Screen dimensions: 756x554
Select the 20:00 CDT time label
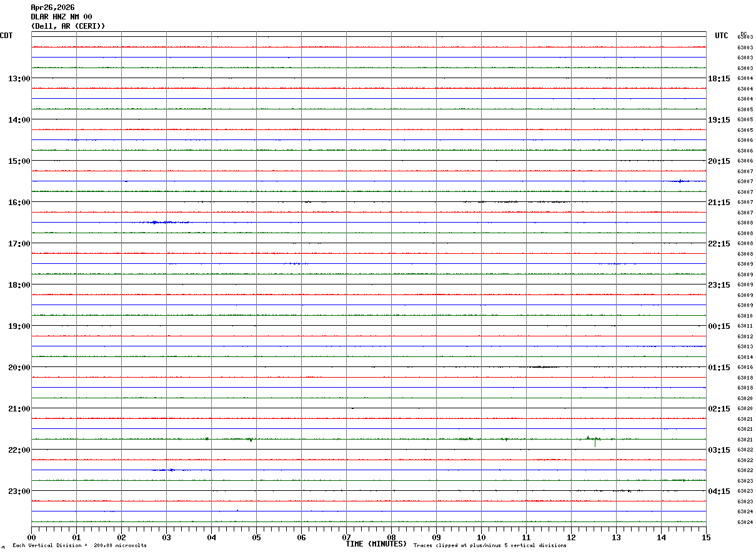pos(19,368)
